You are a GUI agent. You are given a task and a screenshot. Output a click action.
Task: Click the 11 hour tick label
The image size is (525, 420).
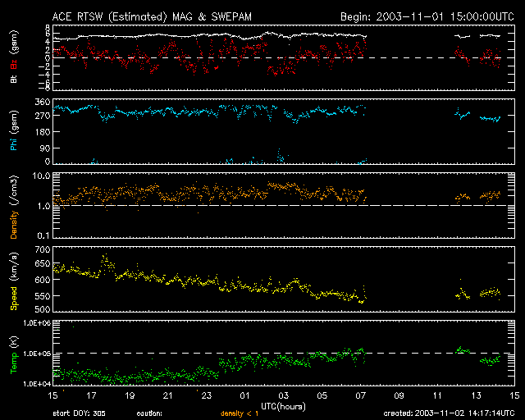(436, 396)
